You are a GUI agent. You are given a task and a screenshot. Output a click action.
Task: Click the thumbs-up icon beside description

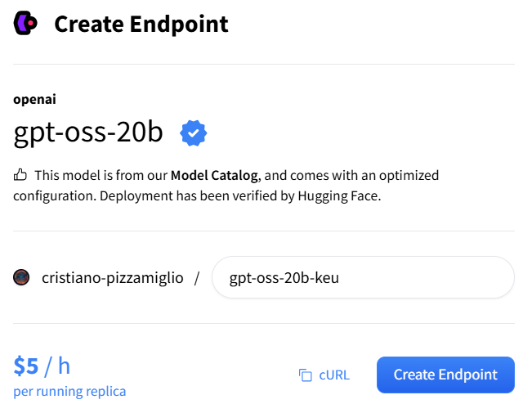(20, 175)
